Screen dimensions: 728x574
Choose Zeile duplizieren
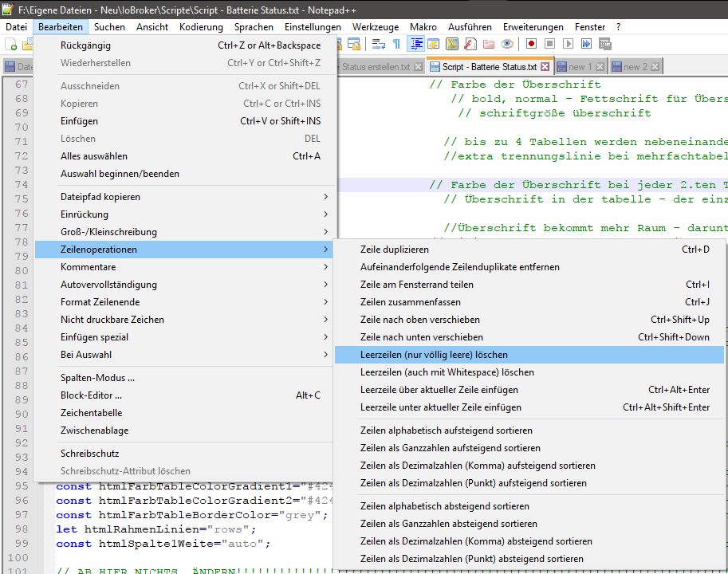(x=529, y=250)
